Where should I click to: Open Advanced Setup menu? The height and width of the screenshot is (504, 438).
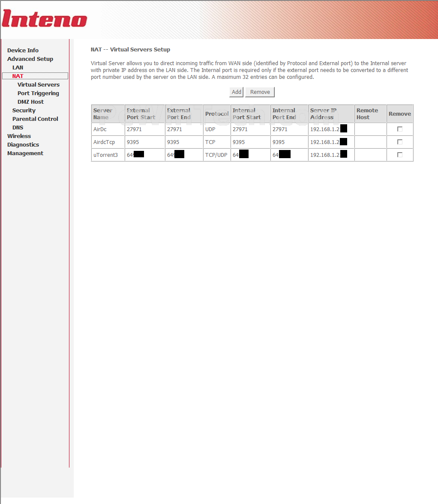(30, 59)
